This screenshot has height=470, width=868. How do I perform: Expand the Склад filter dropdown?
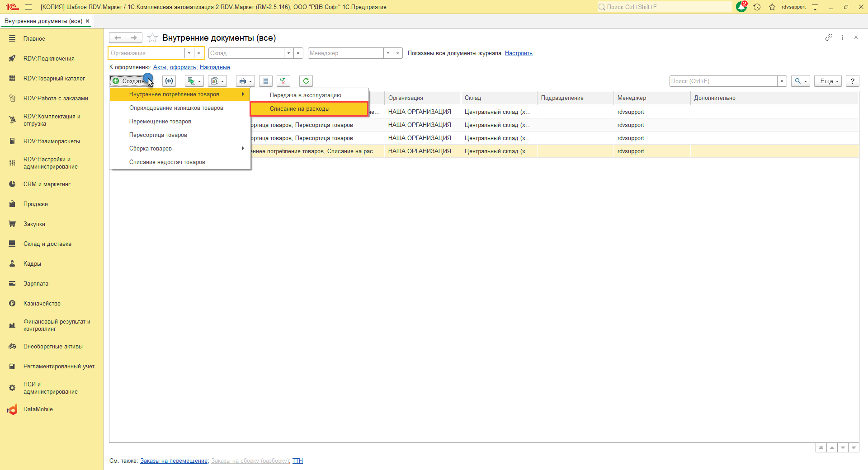(x=288, y=53)
